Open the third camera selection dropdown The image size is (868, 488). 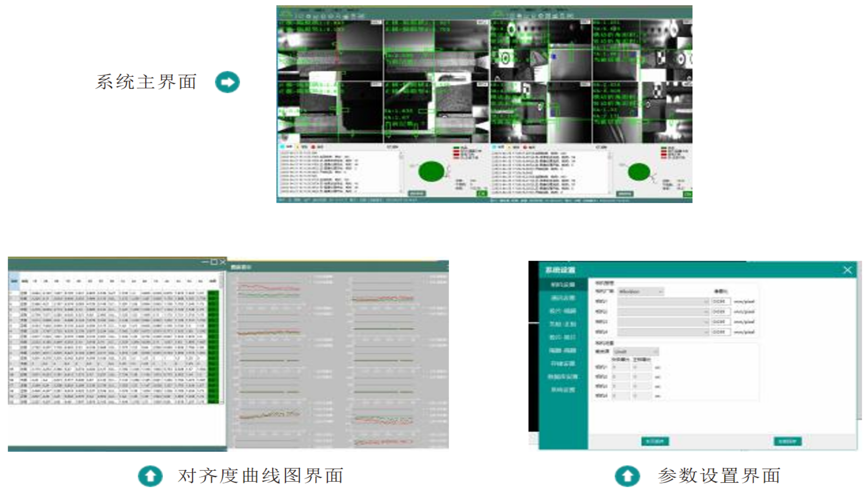pos(663,322)
